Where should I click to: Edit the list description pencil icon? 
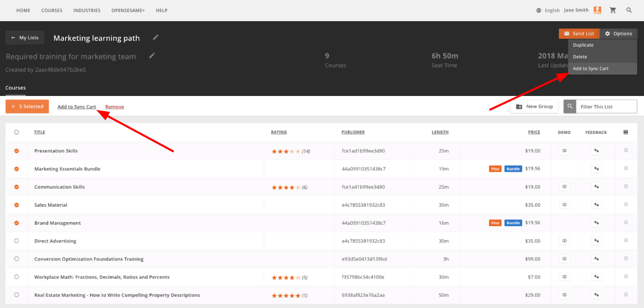pos(152,56)
